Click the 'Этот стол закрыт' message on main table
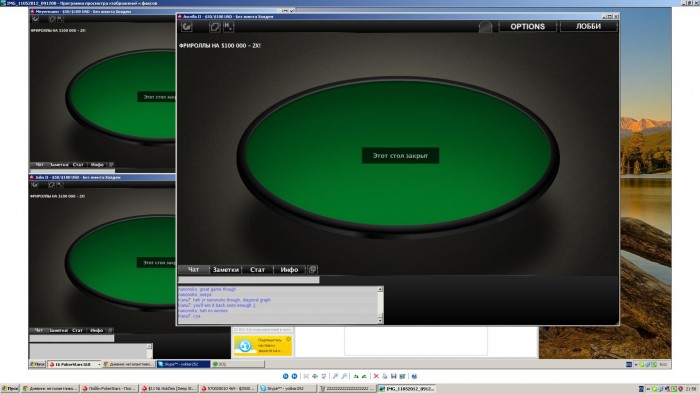Image resolution: width=700 pixels, height=394 pixels. [400, 156]
